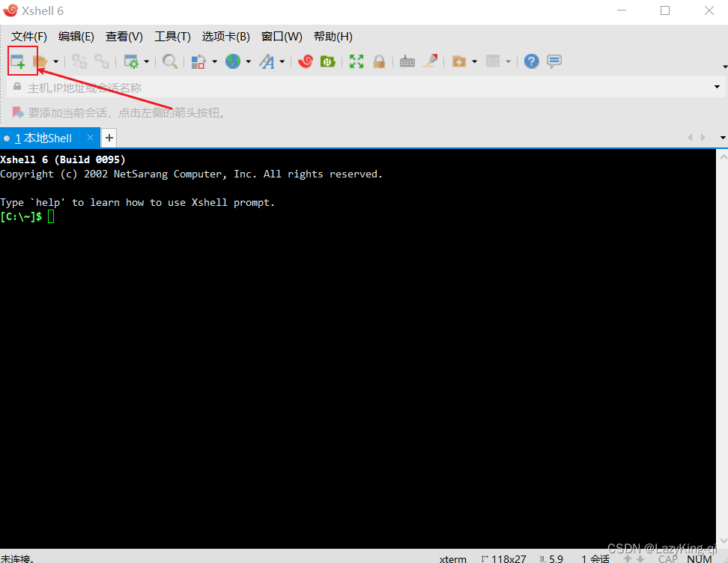The image size is (728, 563).
Task: Click the New Session icon in the toolbar
Action: pos(18,61)
